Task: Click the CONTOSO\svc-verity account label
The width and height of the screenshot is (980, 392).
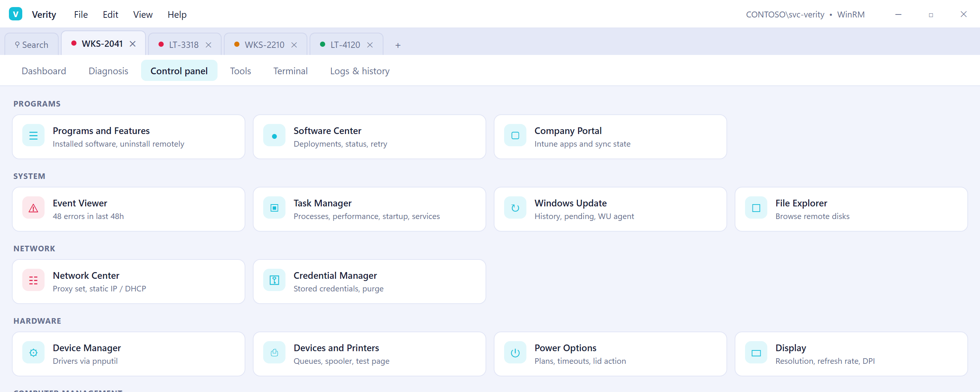Action: click(x=785, y=14)
